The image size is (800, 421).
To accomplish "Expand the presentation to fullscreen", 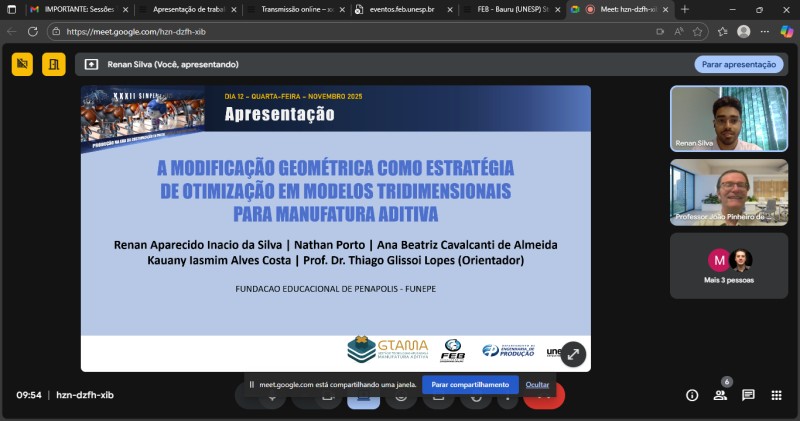I will click(573, 354).
